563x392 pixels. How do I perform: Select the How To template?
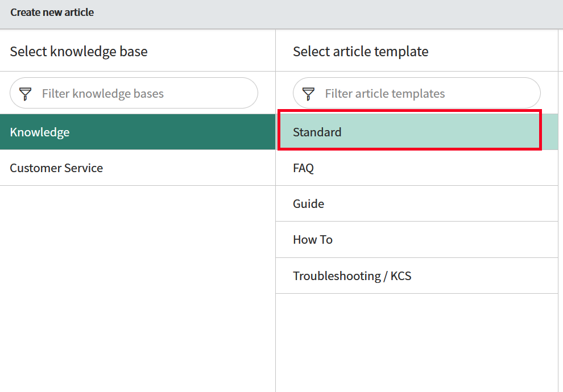[x=417, y=240]
